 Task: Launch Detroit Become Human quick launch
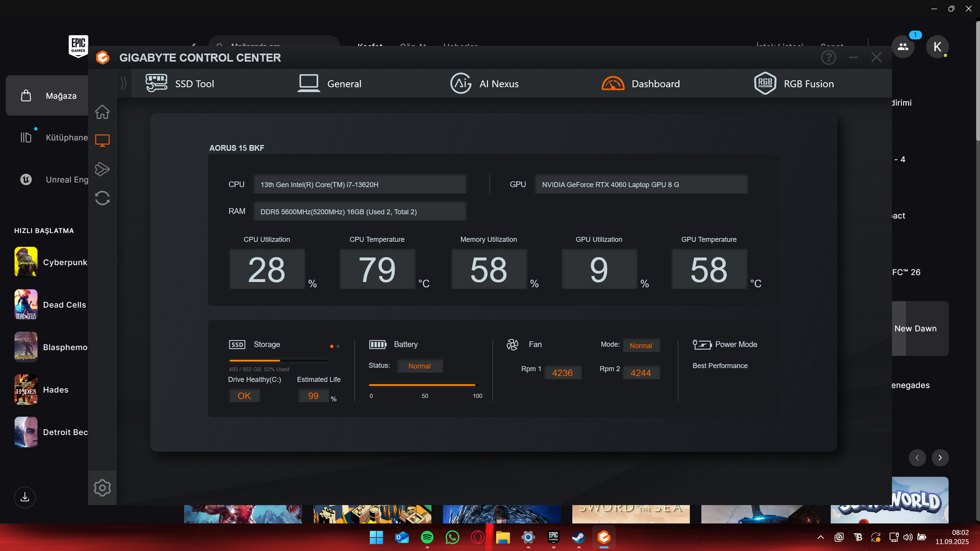pos(51,432)
